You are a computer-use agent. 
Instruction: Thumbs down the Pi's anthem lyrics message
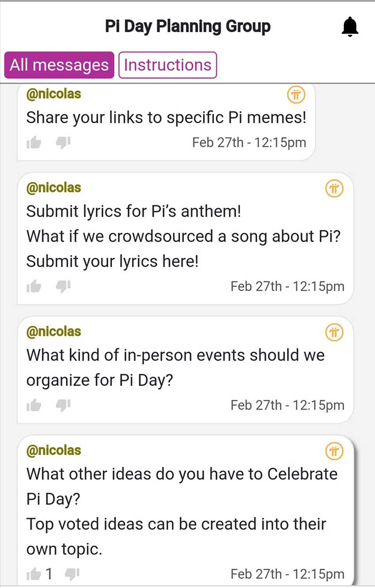[63, 287]
